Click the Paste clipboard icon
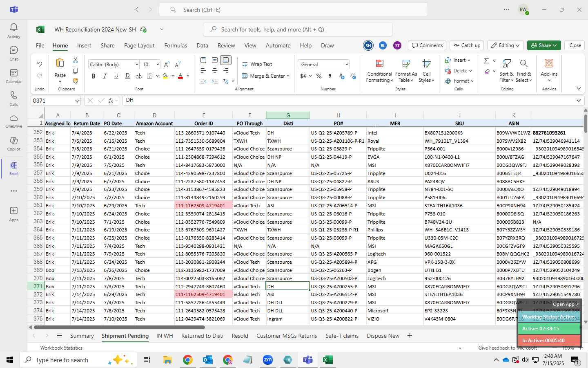The height and width of the screenshot is (368, 588). 60,63
